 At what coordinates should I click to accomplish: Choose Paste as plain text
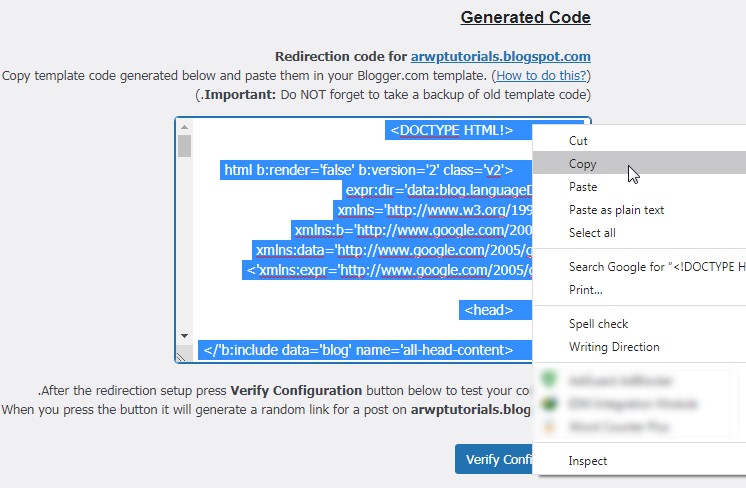(x=616, y=210)
